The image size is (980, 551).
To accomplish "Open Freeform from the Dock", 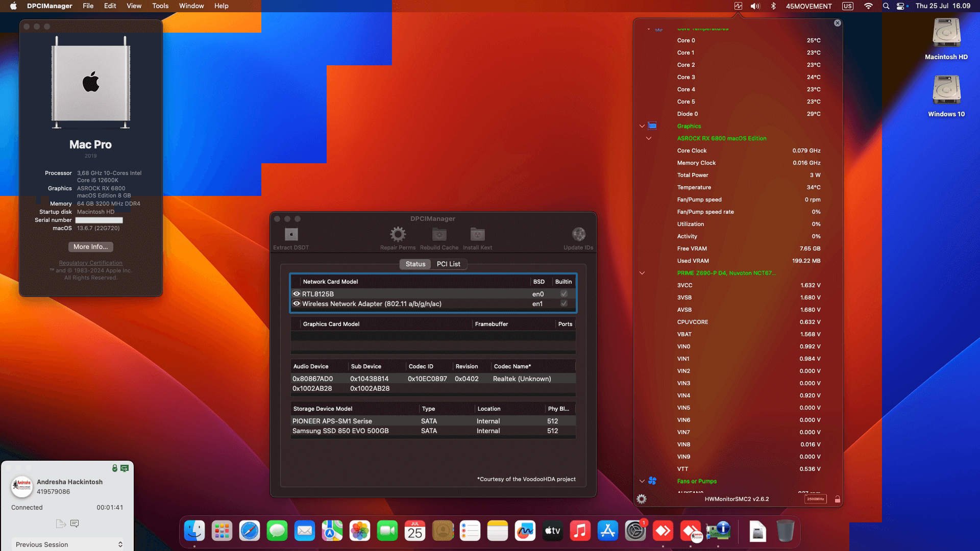I will tap(525, 531).
